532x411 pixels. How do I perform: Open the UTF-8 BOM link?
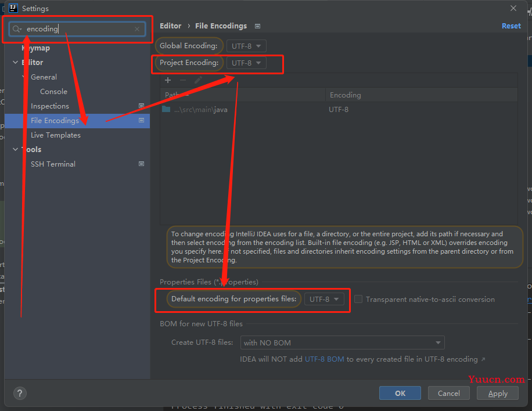click(324, 359)
